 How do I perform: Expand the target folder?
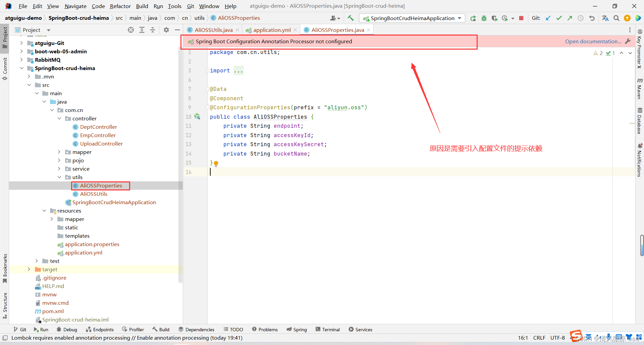(x=29, y=269)
